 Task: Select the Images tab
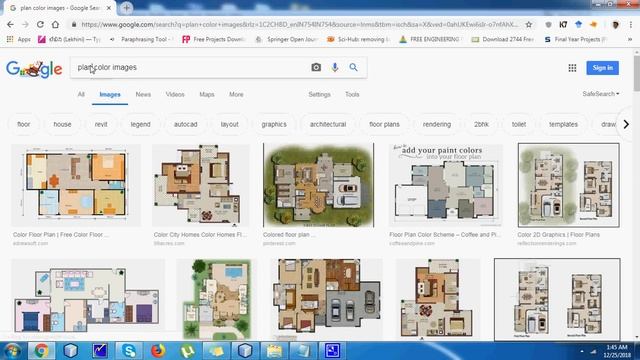(110, 95)
